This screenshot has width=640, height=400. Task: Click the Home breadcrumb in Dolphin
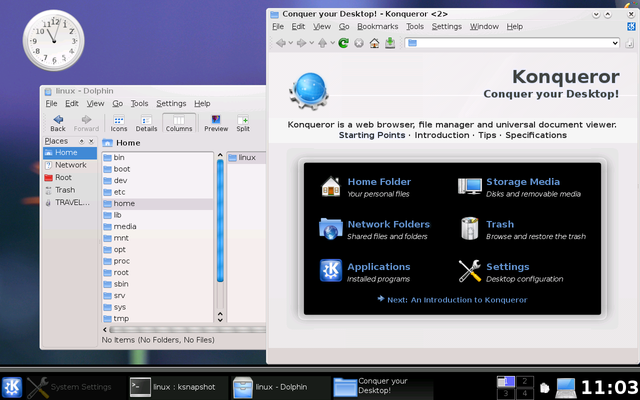pyautogui.click(x=128, y=143)
